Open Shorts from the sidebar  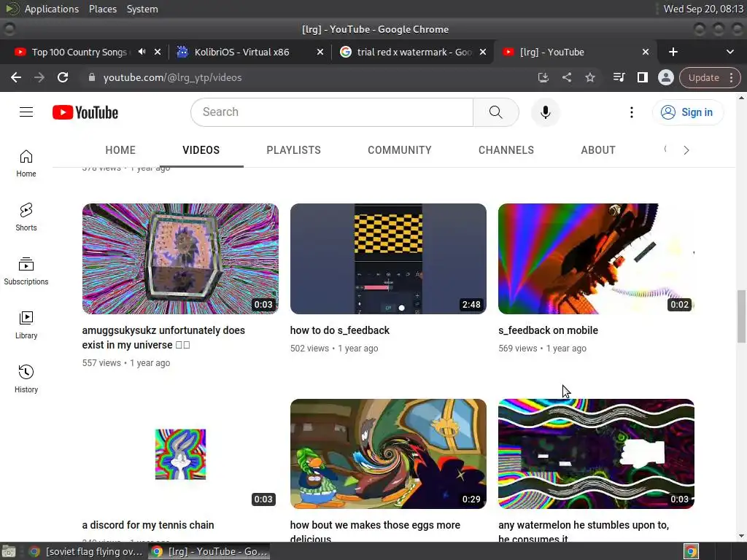pos(26,217)
